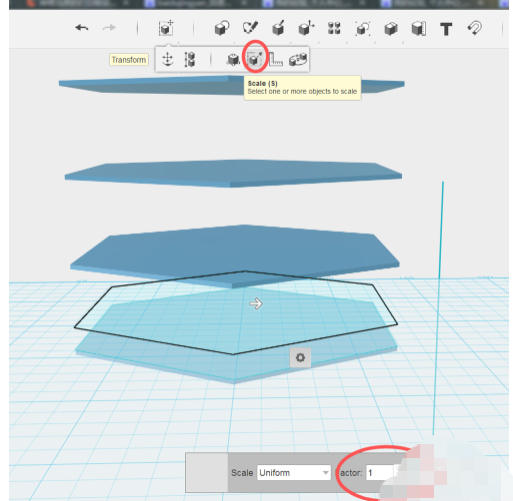
Task: Select the Scale tool circled icon
Action: [255, 59]
